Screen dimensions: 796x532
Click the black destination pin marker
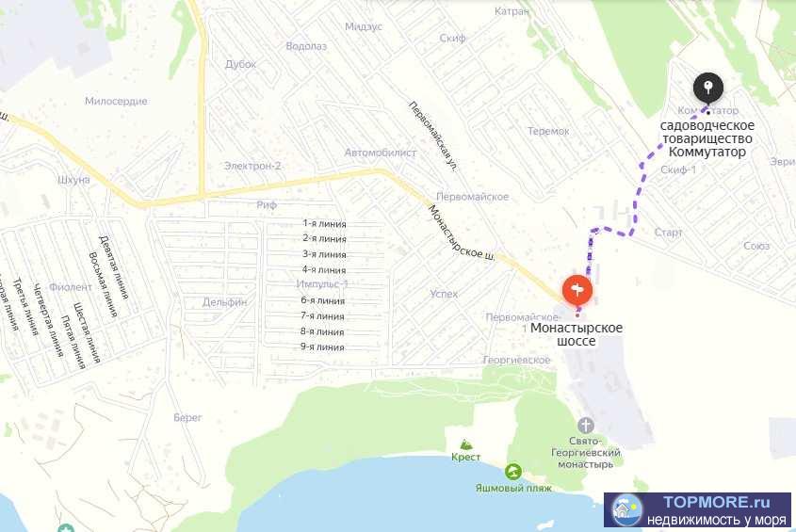[708, 88]
